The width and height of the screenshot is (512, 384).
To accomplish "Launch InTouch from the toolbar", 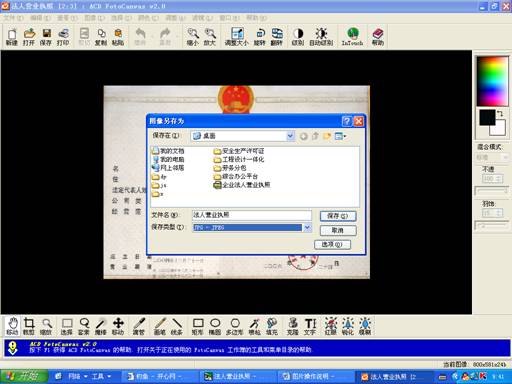I will click(x=352, y=37).
